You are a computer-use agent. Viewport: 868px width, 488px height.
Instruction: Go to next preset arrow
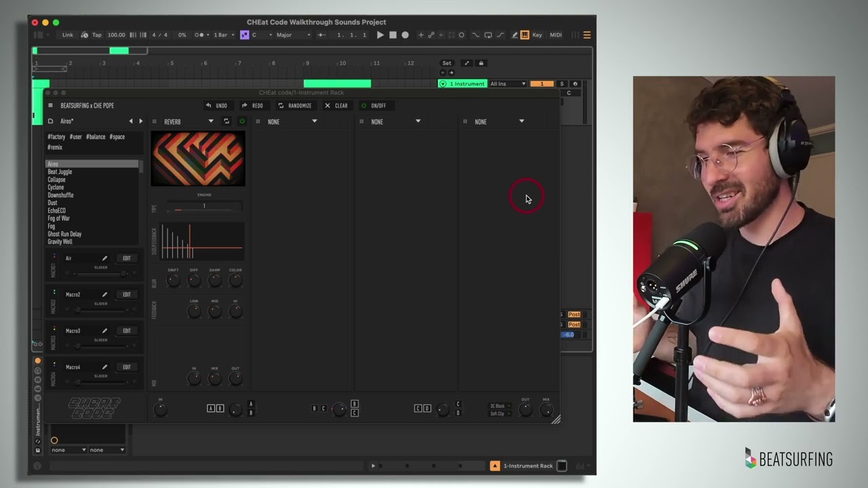pyautogui.click(x=141, y=121)
